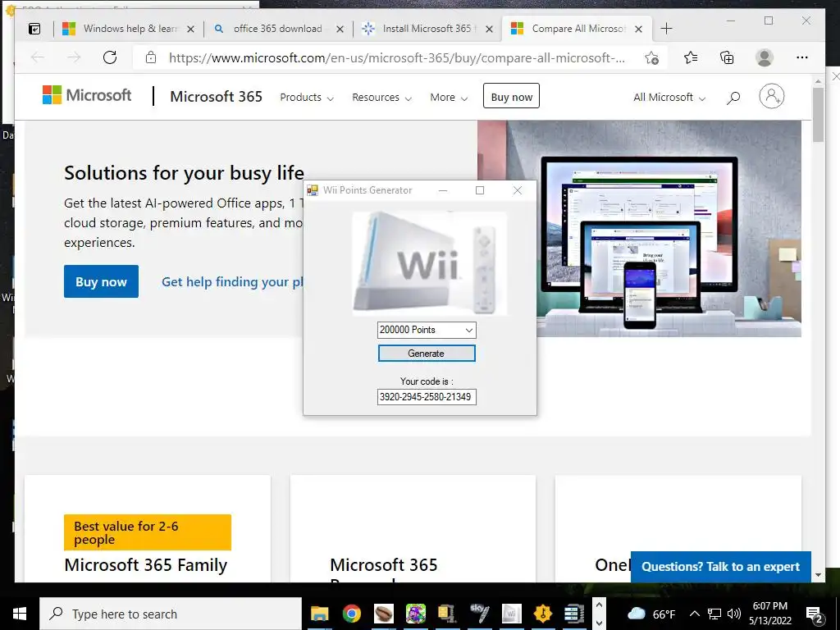
Task: Switch to Install Microsoft 365 tab
Action: (427, 29)
